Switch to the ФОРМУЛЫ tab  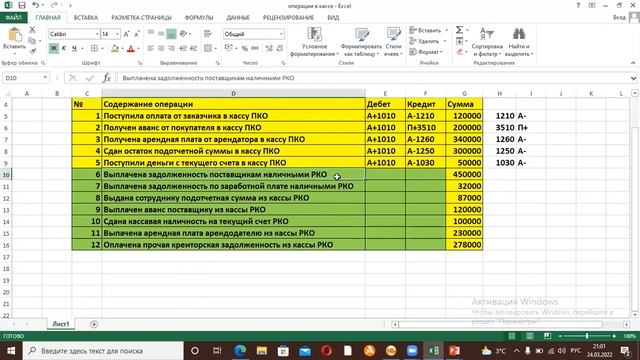199,18
